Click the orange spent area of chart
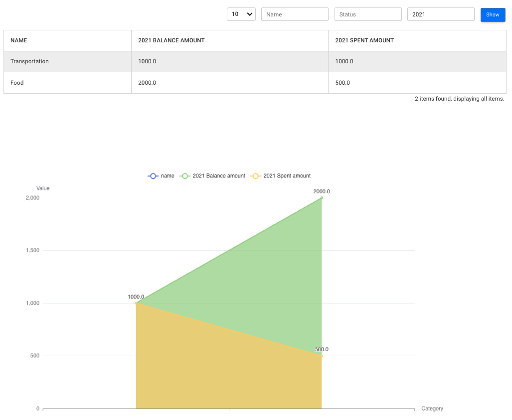Image resolution: width=512 pixels, height=420 pixels. 224,369
